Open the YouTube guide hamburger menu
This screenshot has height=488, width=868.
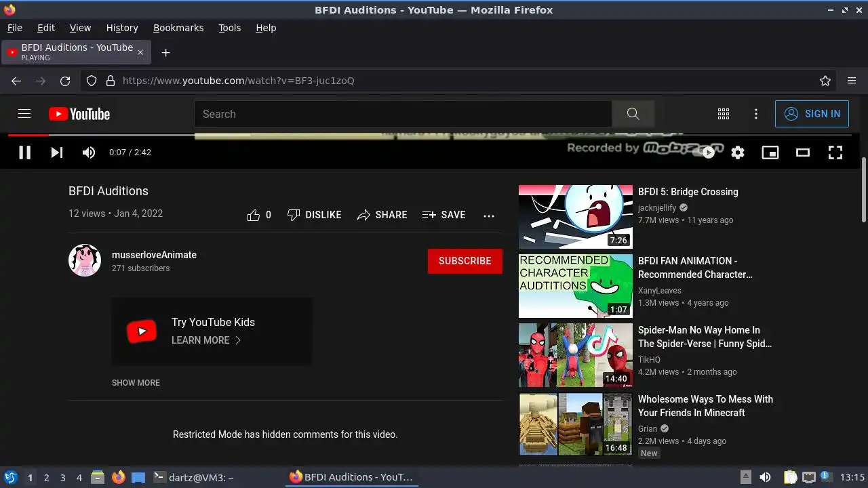pyautogui.click(x=24, y=114)
